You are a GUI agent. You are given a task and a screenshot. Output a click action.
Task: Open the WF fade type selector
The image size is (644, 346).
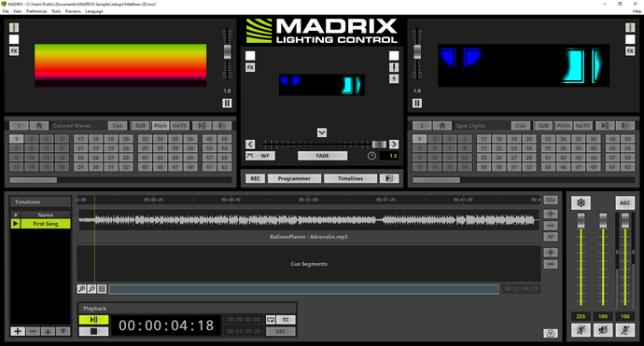click(x=260, y=156)
